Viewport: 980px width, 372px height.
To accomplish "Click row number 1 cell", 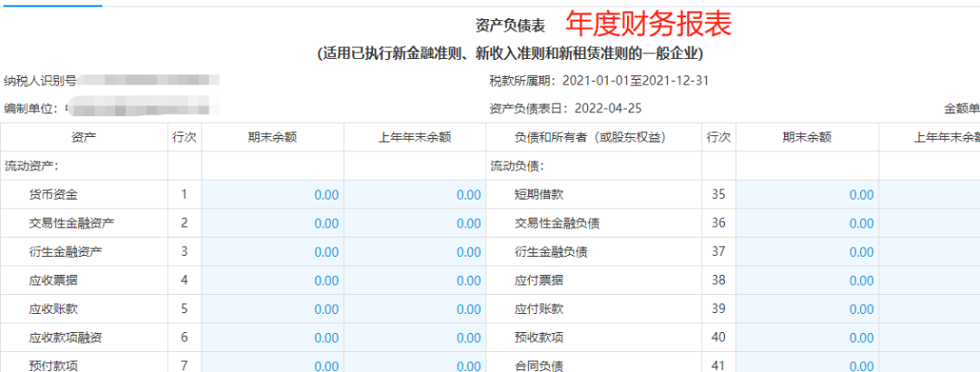I will coord(184,194).
